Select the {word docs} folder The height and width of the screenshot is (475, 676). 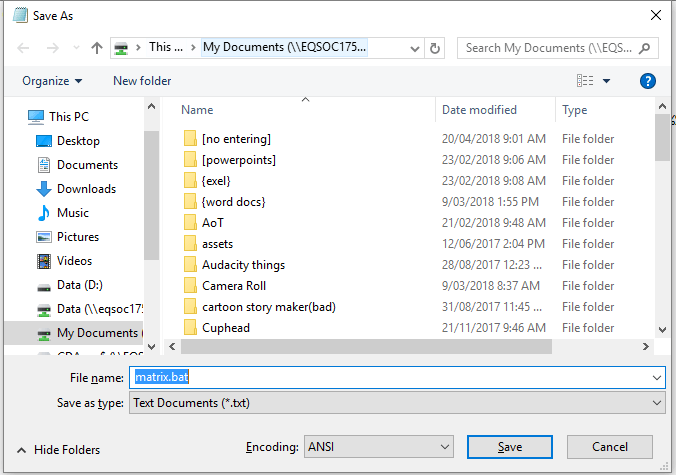233,202
